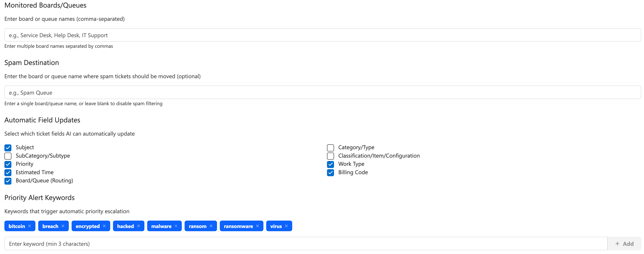Uncheck Board/Queue (Routing) updates

point(8,181)
